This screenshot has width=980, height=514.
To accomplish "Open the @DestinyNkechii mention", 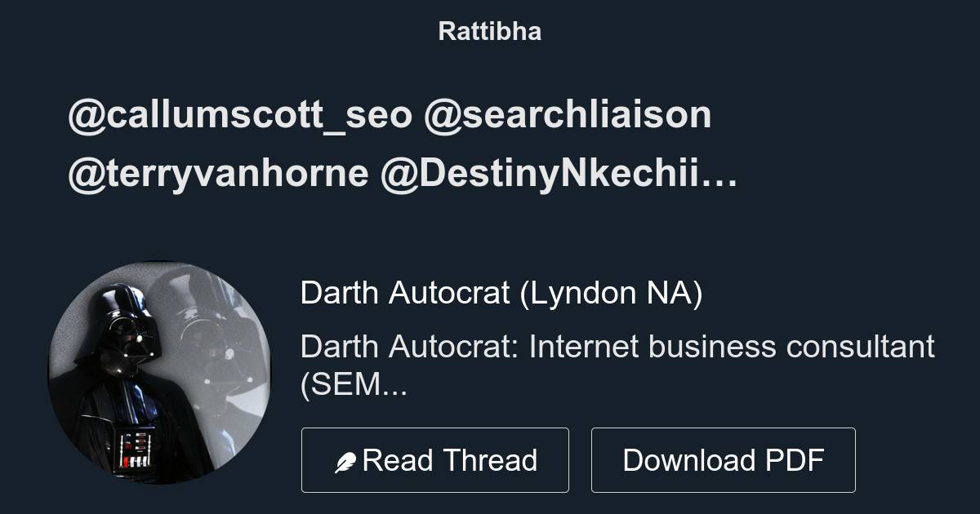I will coord(541,175).
